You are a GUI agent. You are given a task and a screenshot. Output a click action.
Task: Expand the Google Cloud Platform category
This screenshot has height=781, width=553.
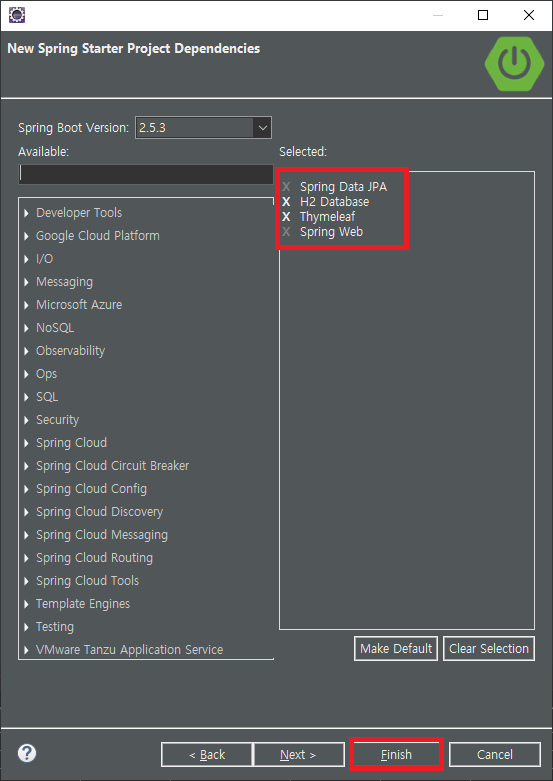(26, 236)
